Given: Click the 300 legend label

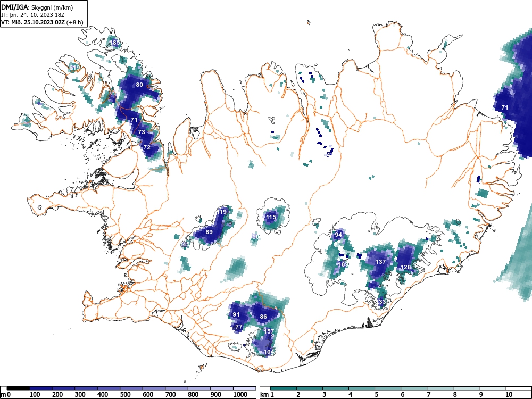Looking at the screenshot, I should click(80, 395).
